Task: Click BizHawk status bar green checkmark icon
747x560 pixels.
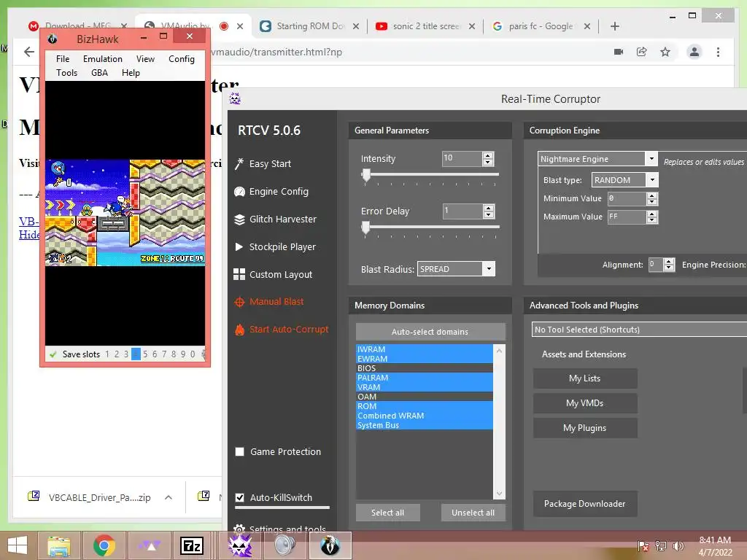Action: click(53, 354)
